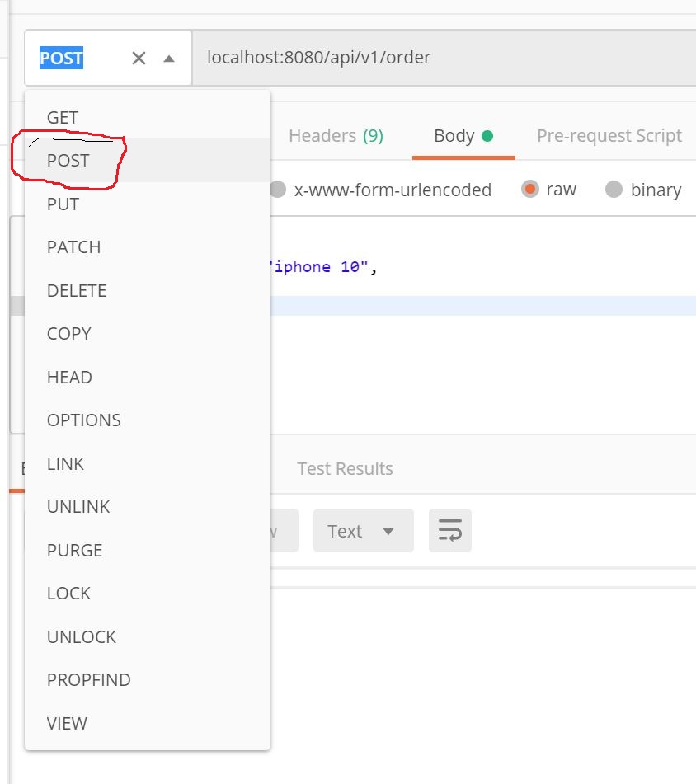View the Test Results tab

[344, 468]
